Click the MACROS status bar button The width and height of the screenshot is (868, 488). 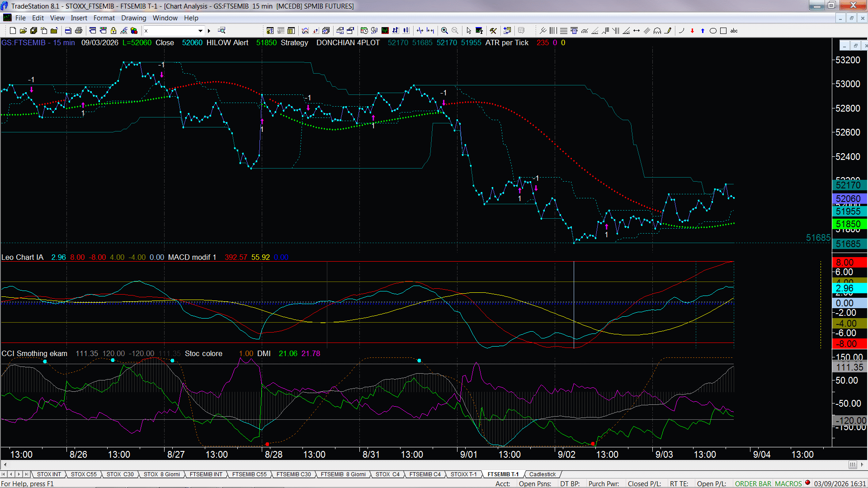788,483
